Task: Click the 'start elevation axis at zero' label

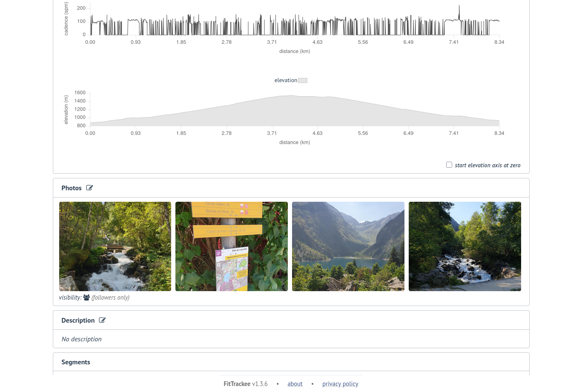Action: (x=487, y=166)
